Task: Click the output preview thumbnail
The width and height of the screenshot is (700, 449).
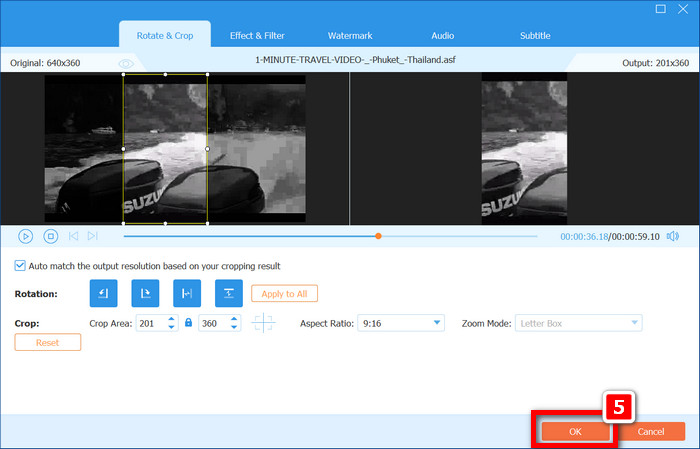Action: click(524, 149)
